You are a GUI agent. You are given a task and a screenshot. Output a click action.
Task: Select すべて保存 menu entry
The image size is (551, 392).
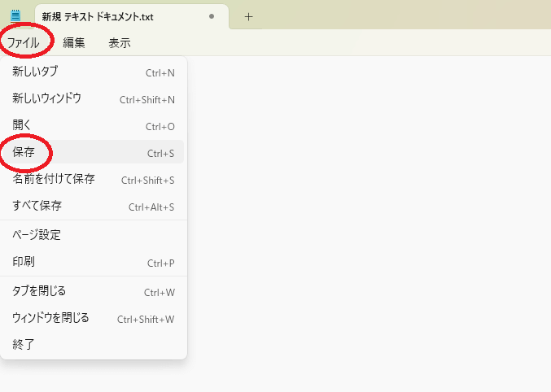[94, 206]
